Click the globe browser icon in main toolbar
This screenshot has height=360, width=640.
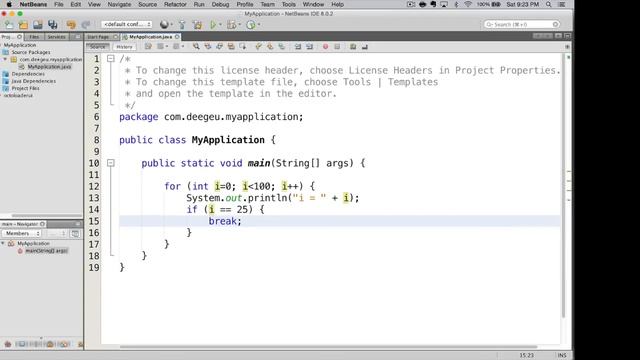pos(164,24)
